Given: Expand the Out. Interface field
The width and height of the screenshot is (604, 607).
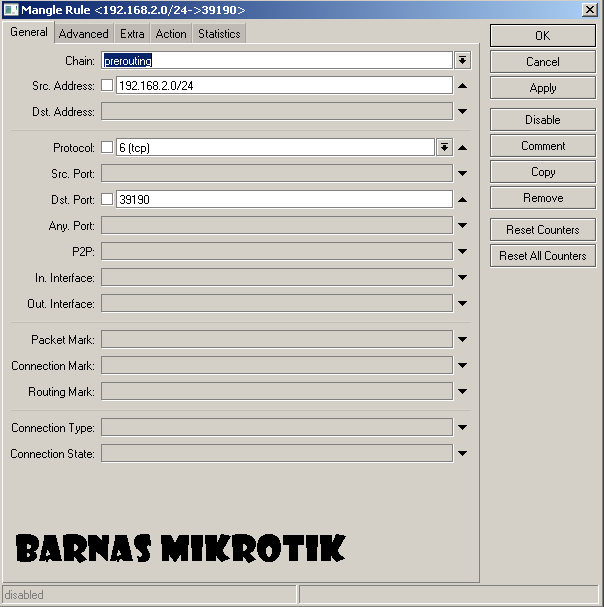Looking at the screenshot, I should pyautogui.click(x=462, y=303).
